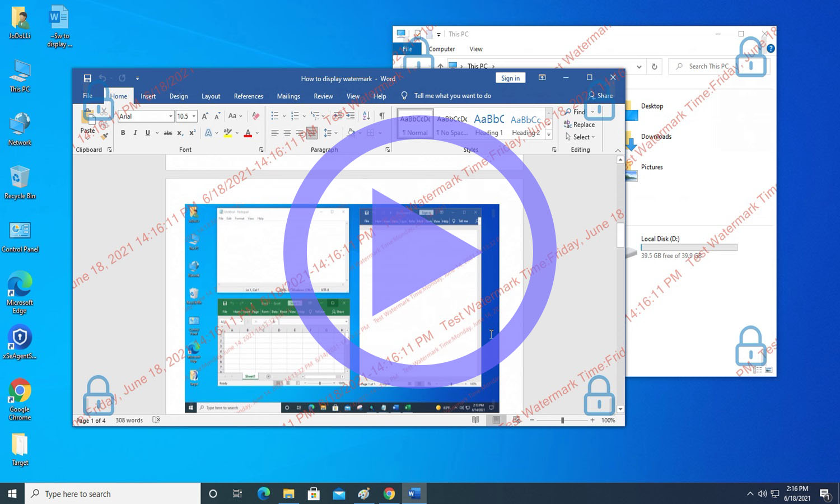Click the Increase Font Size icon
Viewport: 840px width, 504px height.
tap(205, 116)
